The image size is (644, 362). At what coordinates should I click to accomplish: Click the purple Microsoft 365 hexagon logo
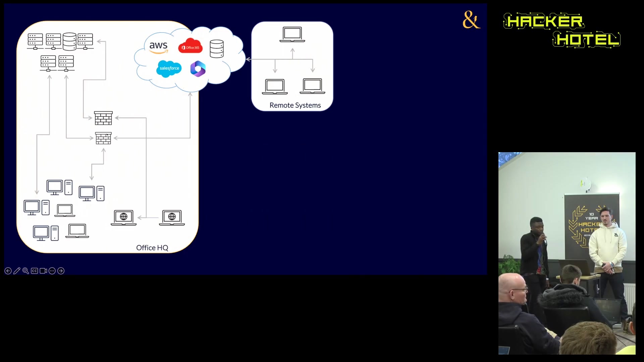198,69
